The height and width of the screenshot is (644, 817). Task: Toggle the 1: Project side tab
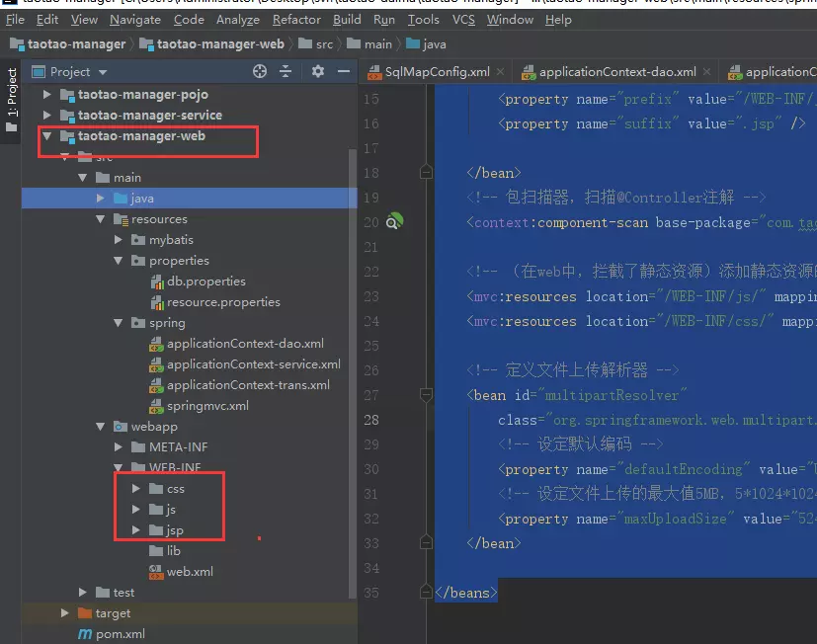11,99
